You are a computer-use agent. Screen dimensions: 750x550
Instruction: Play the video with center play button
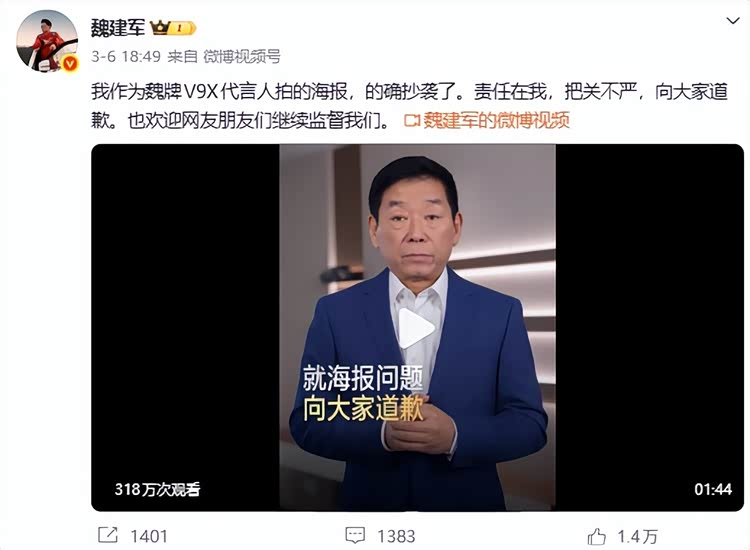click(x=416, y=329)
